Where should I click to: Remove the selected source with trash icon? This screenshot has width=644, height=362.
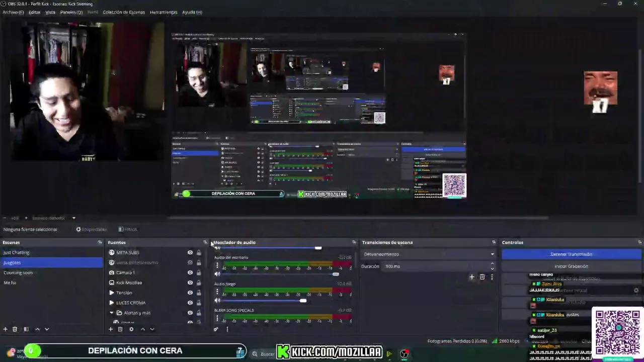pyautogui.click(x=120, y=329)
